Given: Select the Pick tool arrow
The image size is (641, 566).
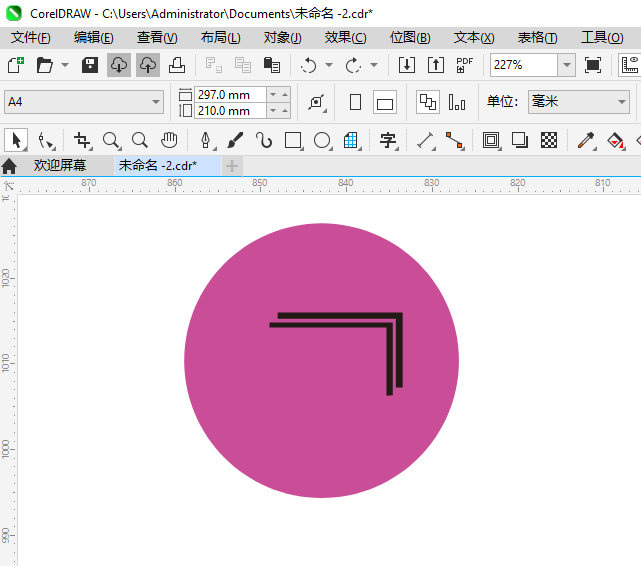Looking at the screenshot, I should [x=16, y=141].
